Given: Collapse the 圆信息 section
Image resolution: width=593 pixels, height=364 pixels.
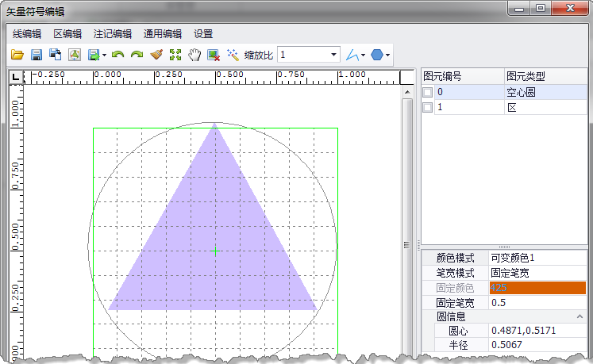Looking at the screenshot, I should [578, 316].
